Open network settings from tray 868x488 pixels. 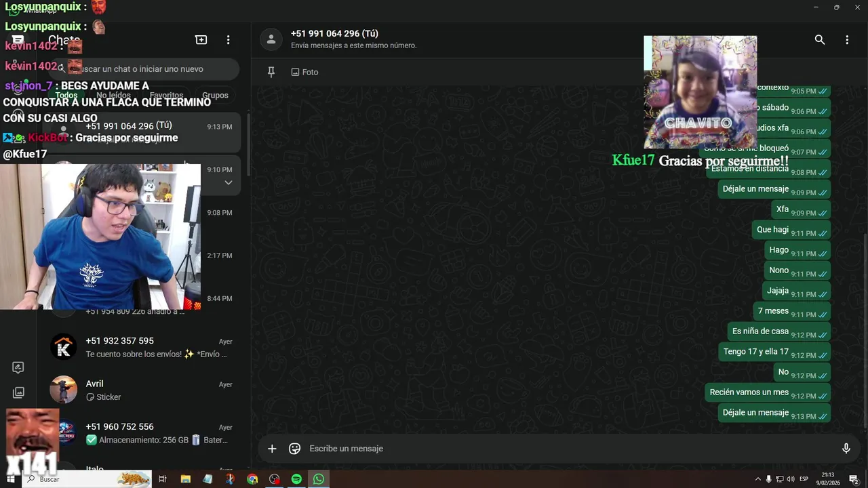[780, 479]
